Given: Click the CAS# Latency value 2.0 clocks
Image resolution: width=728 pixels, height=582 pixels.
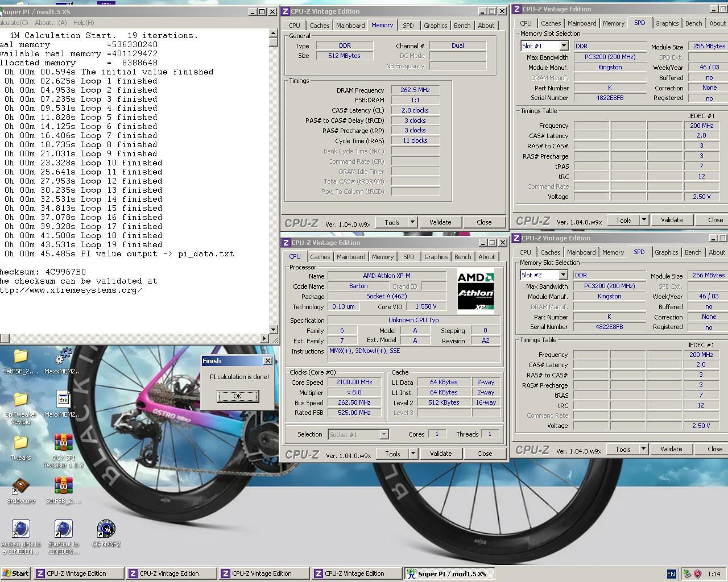Looking at the screenshot, I should tap(415, 110).
